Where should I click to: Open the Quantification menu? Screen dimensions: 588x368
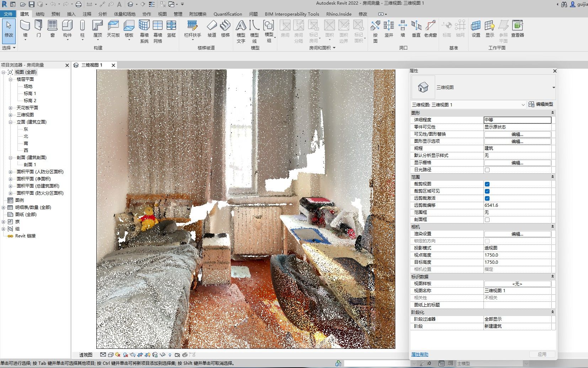coord(228,14)
